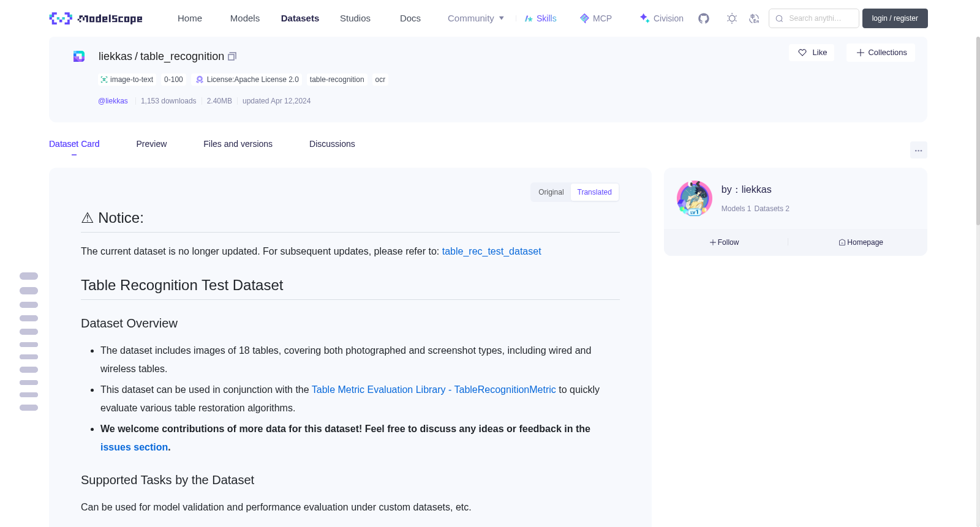This screenshot has width=980, height=527.
Task: Click the image-to-text tag
Action: click(127, 80)
